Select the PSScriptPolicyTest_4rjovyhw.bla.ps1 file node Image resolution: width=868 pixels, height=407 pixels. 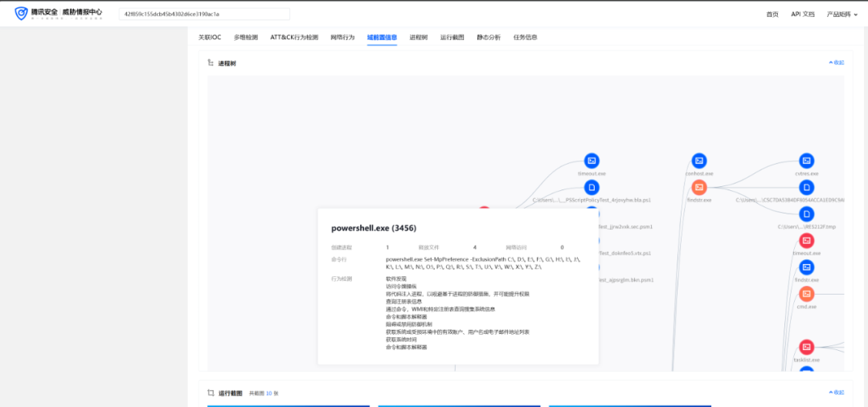pos(592,188)
